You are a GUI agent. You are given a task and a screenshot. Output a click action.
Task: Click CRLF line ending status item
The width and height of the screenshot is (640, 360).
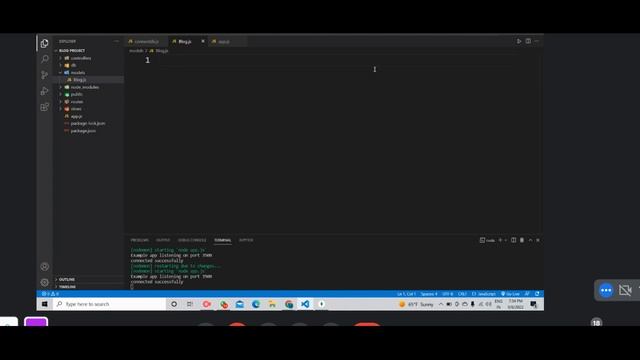point(462,294)
